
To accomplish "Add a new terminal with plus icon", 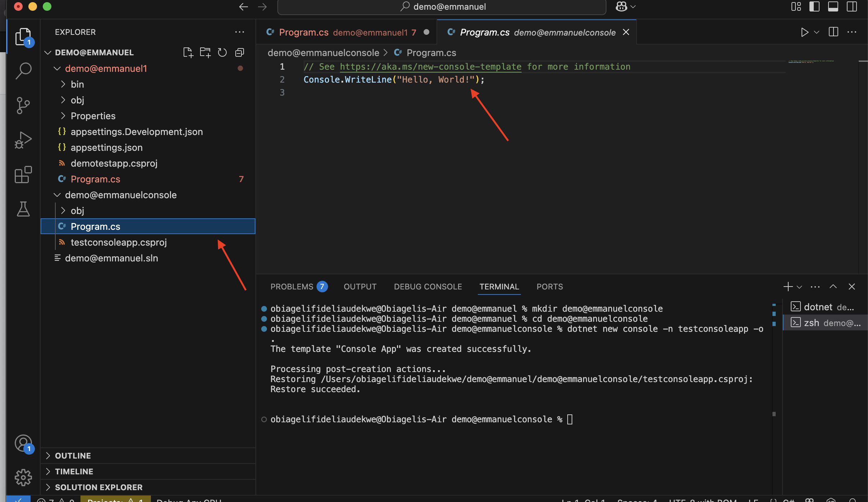I will tap(788, 287).
